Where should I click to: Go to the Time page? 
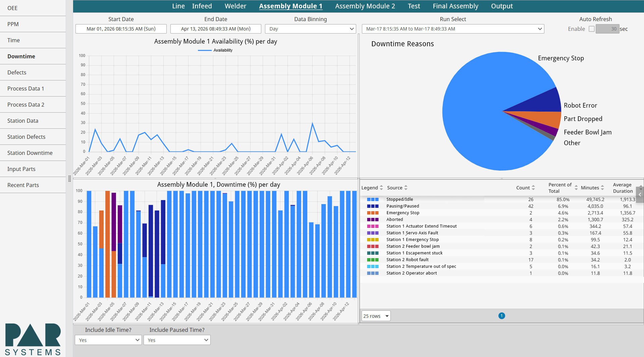coord(33,40)
